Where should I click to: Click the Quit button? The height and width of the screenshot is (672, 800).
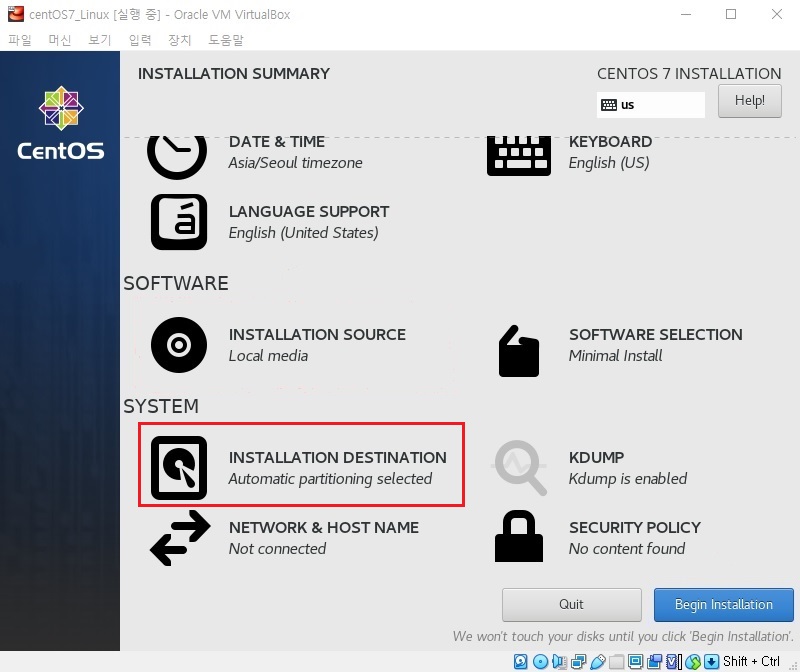pyautogui.click(x=571, y=605)
